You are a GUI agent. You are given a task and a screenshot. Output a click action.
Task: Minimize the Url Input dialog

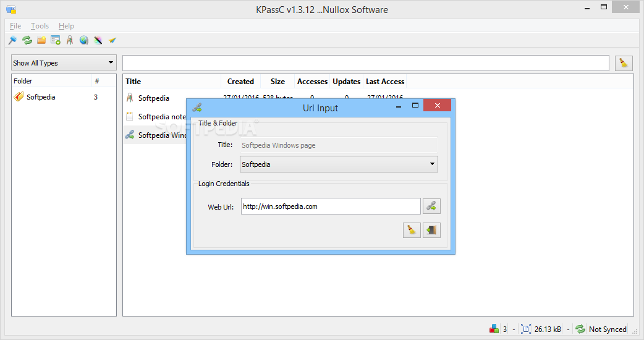399,106
